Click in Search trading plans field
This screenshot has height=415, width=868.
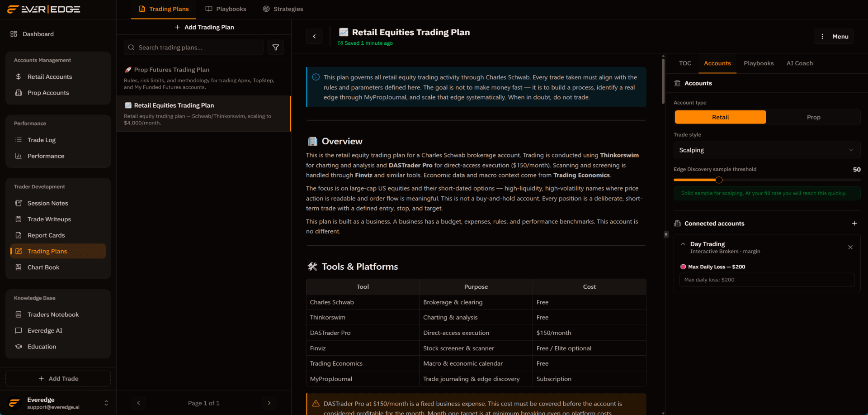(194, 48)
